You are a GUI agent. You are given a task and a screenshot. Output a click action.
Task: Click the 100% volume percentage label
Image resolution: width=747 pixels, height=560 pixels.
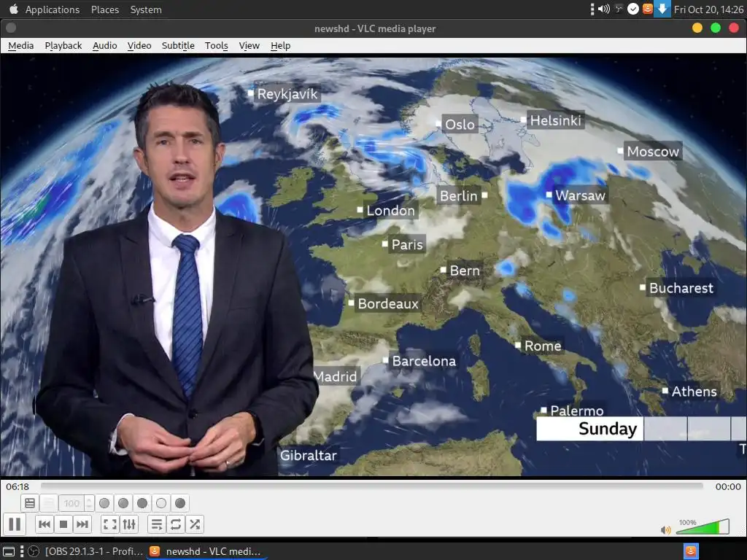687,522
